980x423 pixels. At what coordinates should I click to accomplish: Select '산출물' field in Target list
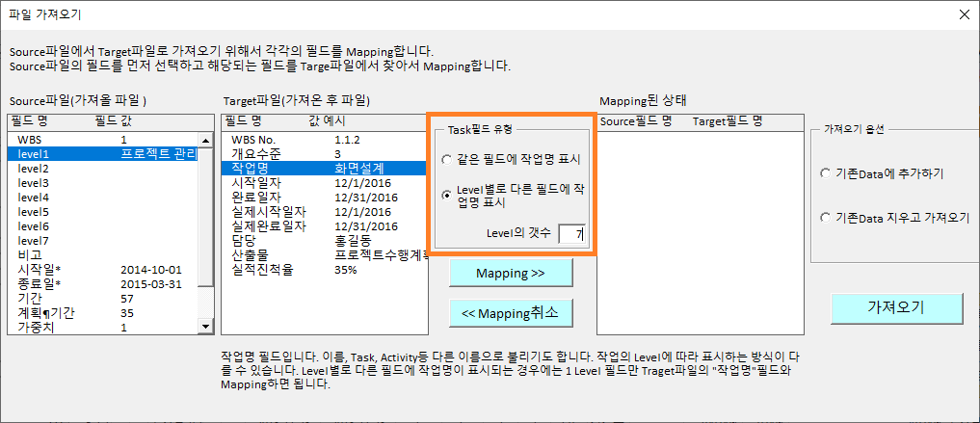(325, 255)
